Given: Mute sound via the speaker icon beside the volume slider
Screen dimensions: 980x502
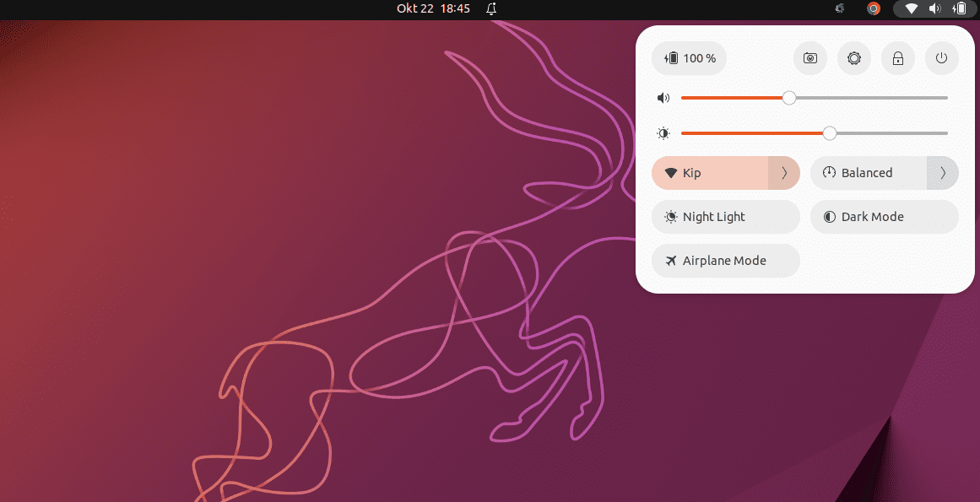Looking at the screenshot, I should (x=663, y=98).
